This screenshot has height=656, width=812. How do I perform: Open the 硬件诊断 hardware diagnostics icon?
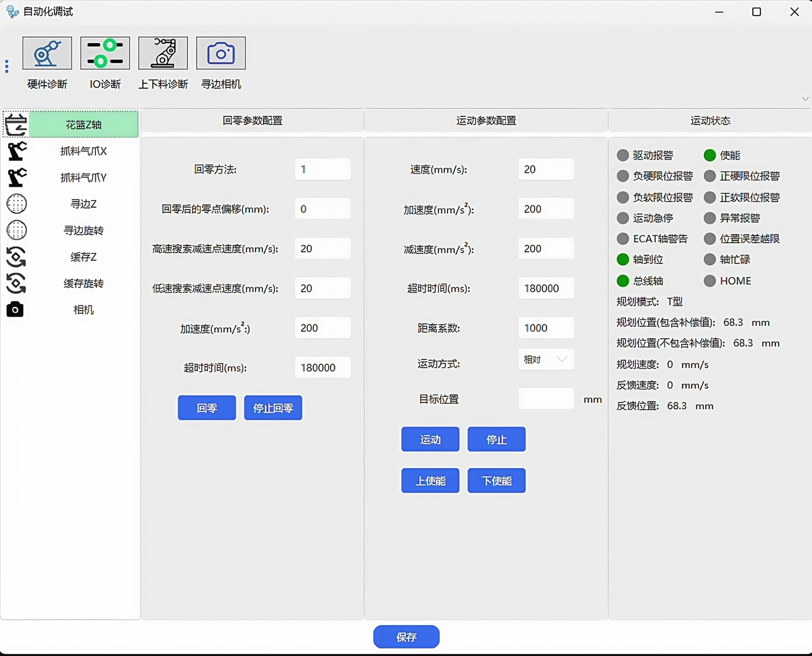pos(47,53)
